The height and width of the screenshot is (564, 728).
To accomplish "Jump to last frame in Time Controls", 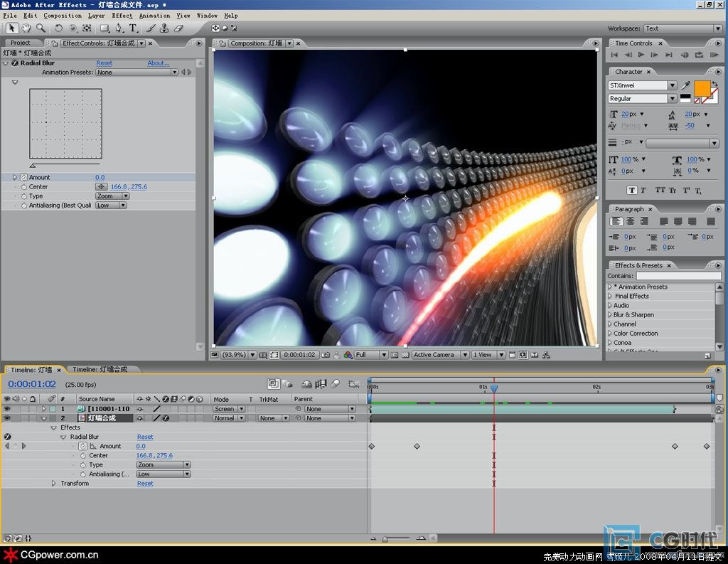I will point(668,55).
